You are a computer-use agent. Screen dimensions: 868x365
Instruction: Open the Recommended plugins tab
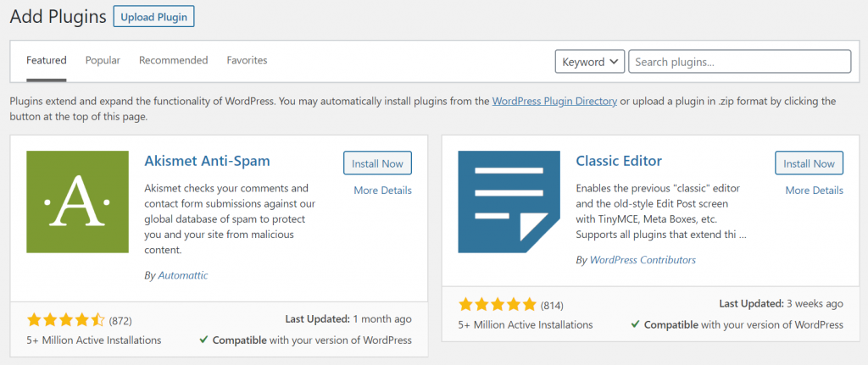[x=173, y=61]
